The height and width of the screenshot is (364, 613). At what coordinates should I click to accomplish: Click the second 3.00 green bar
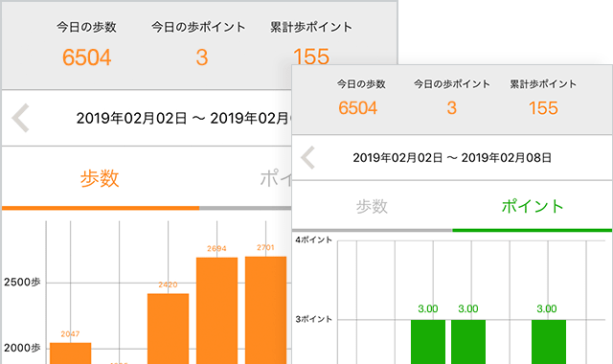[x=468, y=342]
